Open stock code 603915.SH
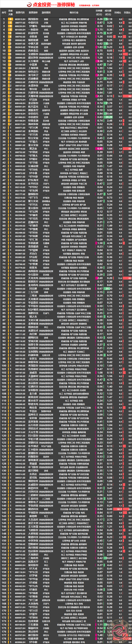This screenshot has width=132, height=644. (x=20, y=19)
